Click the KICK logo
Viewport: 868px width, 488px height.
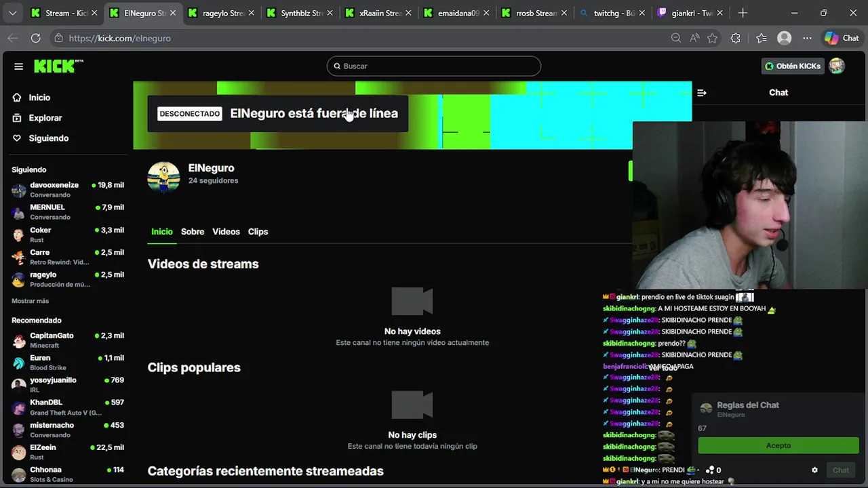pos(58,66)
